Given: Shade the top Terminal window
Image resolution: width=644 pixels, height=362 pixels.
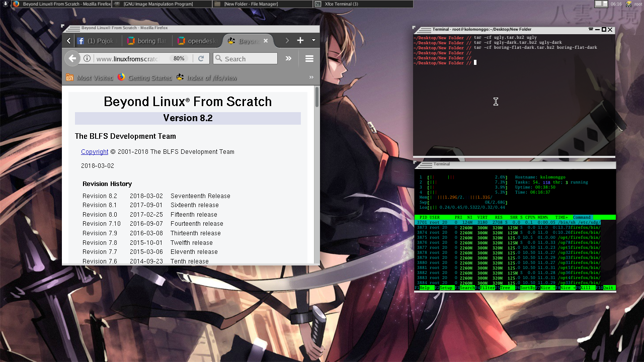Looking at the screenshot, I should (x=592, y=30).
